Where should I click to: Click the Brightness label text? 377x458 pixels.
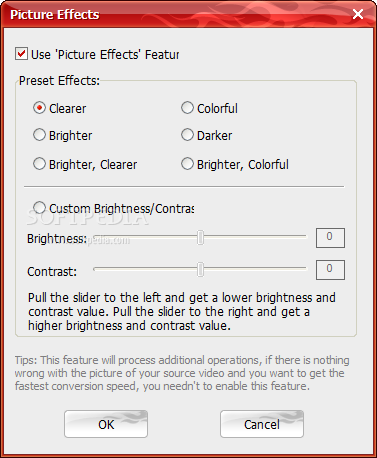pyautogui.click(x=57, y=239)
